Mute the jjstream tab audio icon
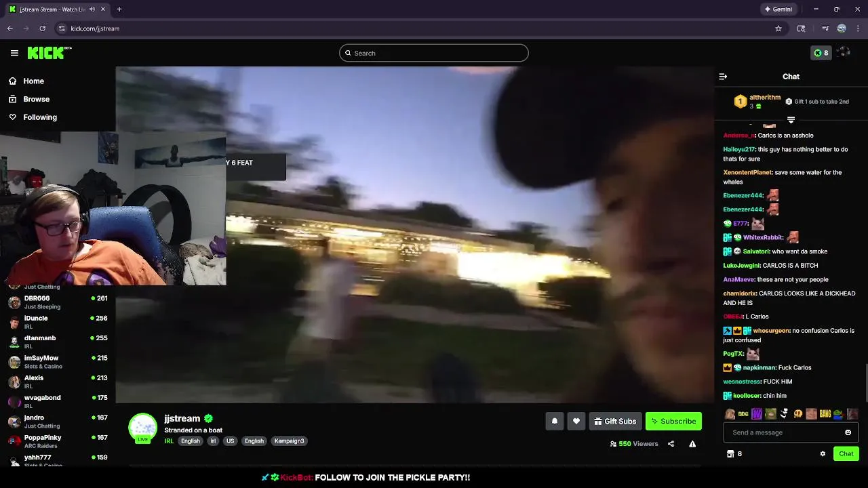Screen dimensions: 868x488 [x=92, y=9]
